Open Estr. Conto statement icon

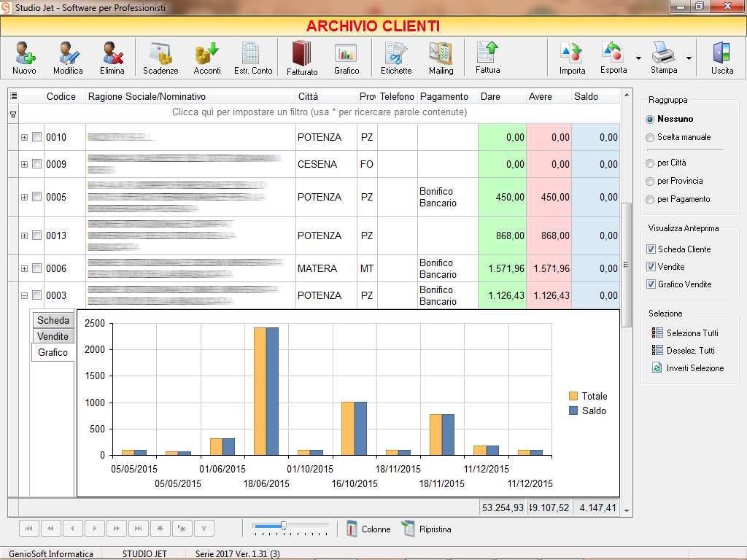click(251, 53)
